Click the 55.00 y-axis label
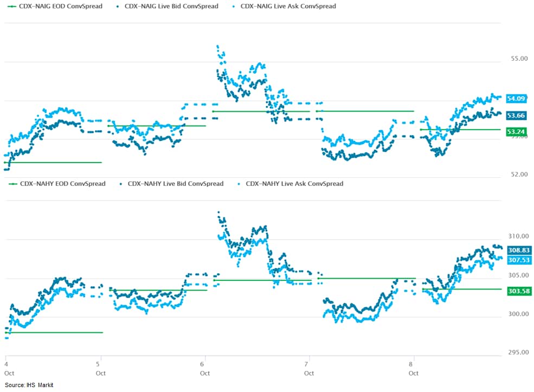 (x=519, y=59)
